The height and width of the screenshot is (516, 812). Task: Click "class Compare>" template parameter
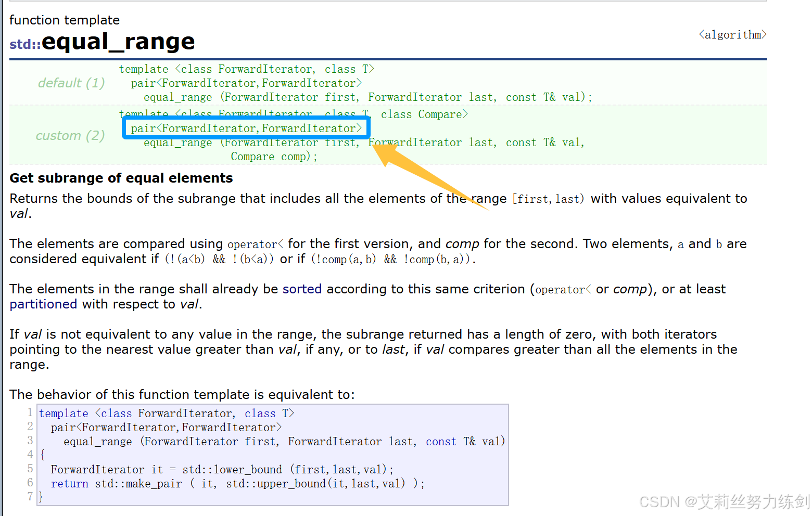[424, 115]
